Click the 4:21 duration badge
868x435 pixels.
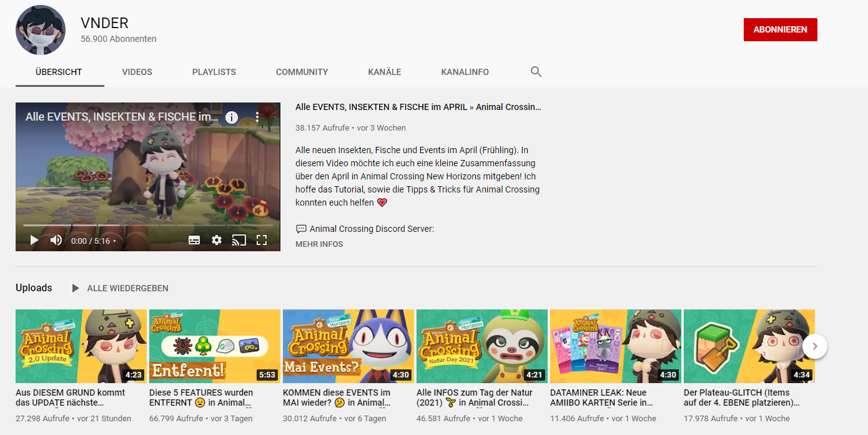535,375
